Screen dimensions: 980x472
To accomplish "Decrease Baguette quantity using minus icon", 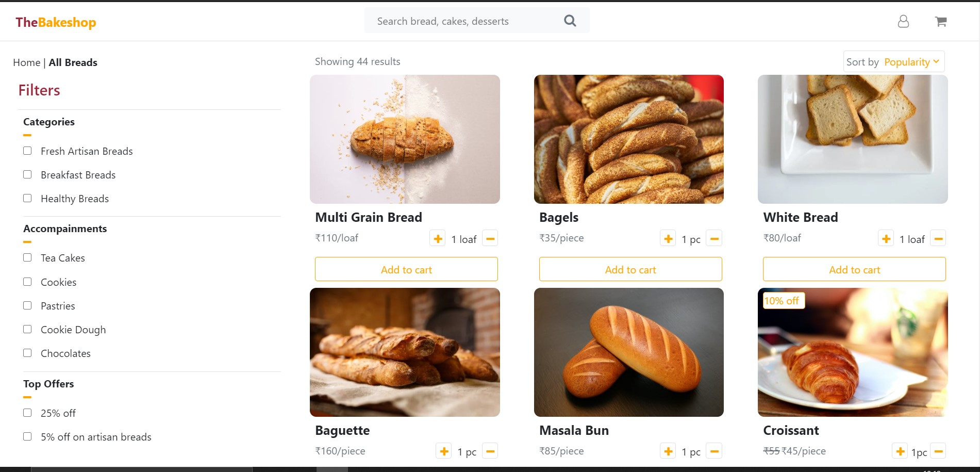I will click(x=490, y=451).
